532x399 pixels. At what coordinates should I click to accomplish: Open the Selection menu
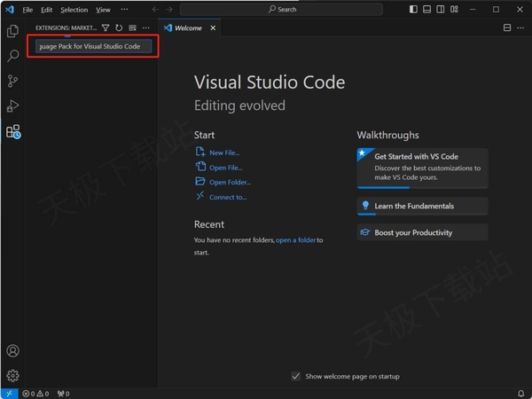tap(74, 10)
